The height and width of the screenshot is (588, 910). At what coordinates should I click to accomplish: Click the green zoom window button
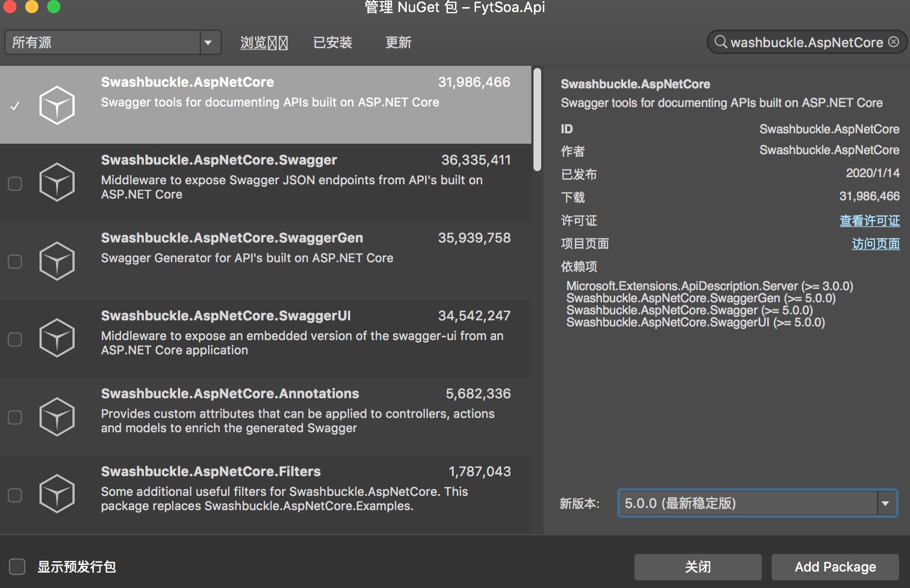tap(54, 6)
